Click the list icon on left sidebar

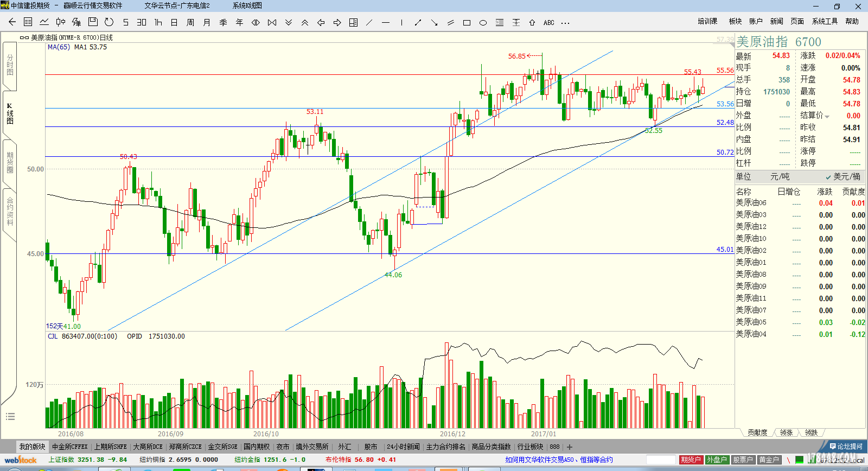[x=10, y=417]
